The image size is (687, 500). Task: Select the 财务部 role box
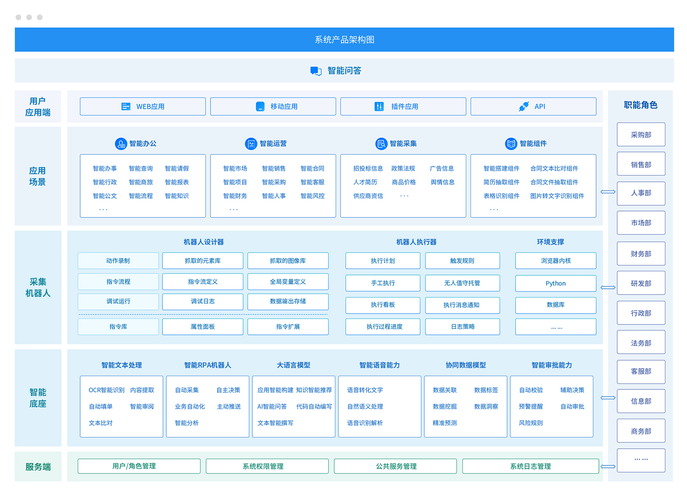click(x=640, y=253)
